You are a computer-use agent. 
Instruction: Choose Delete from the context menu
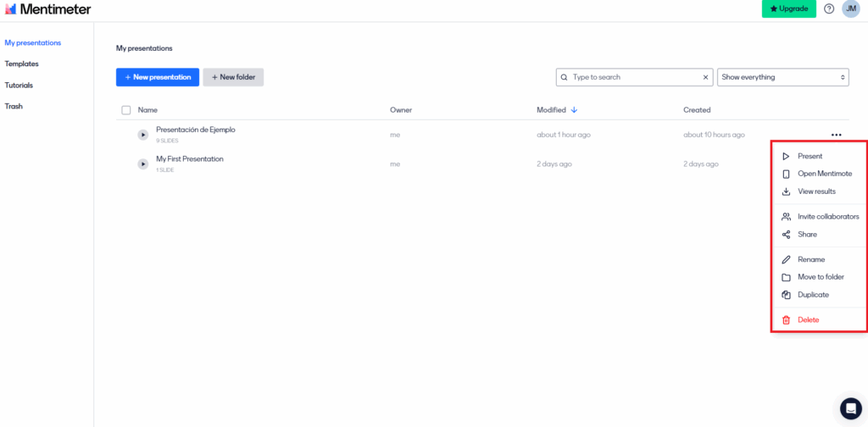[x=808, y=319]
